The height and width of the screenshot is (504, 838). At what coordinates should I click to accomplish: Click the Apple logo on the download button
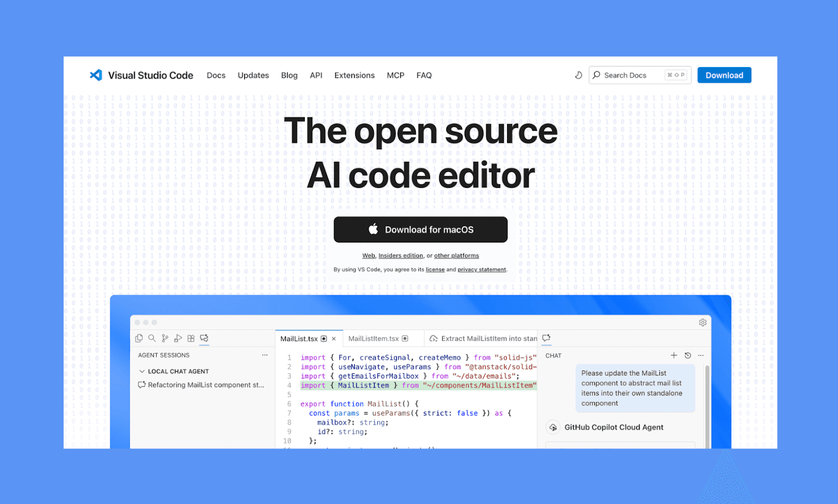(373, 229)
